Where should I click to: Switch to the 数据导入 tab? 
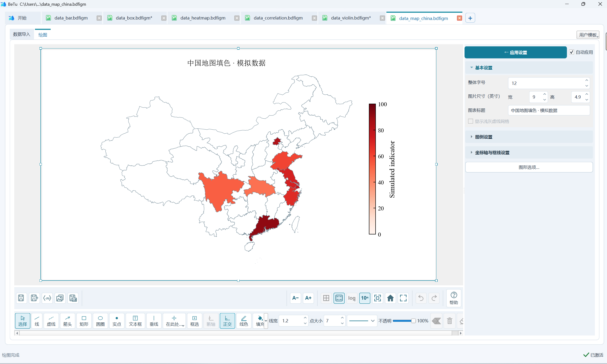point(22,34)
